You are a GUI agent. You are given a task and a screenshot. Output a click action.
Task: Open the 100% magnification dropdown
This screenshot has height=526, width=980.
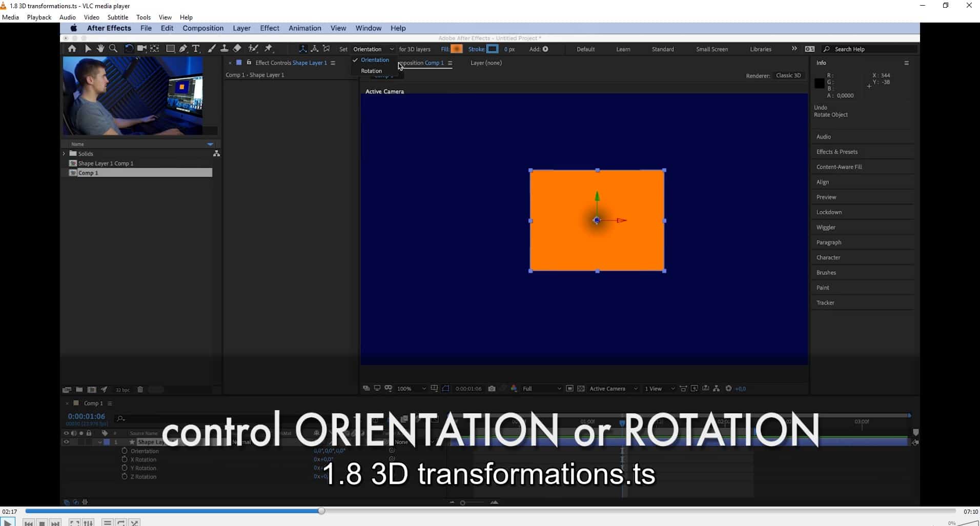coord(411,389)
